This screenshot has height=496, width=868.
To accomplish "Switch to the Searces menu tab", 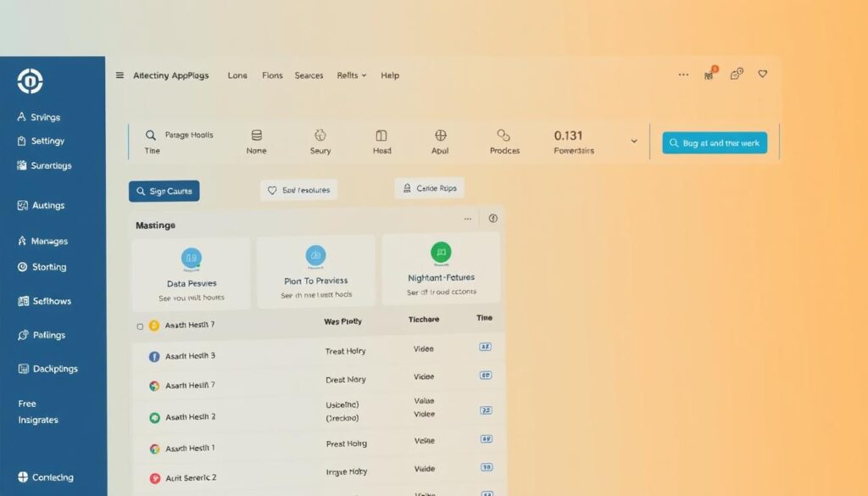I will (309, 75).
